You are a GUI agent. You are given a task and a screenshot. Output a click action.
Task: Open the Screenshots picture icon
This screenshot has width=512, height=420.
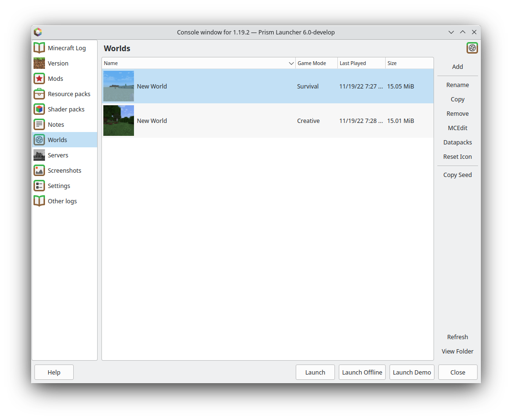39,170
